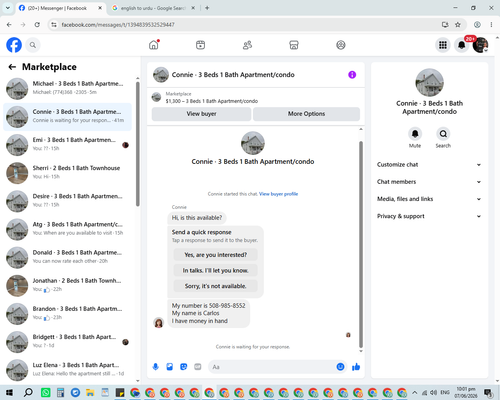Open the Groups icon in top navigation

pyautogui.click(x=341, y=45)
